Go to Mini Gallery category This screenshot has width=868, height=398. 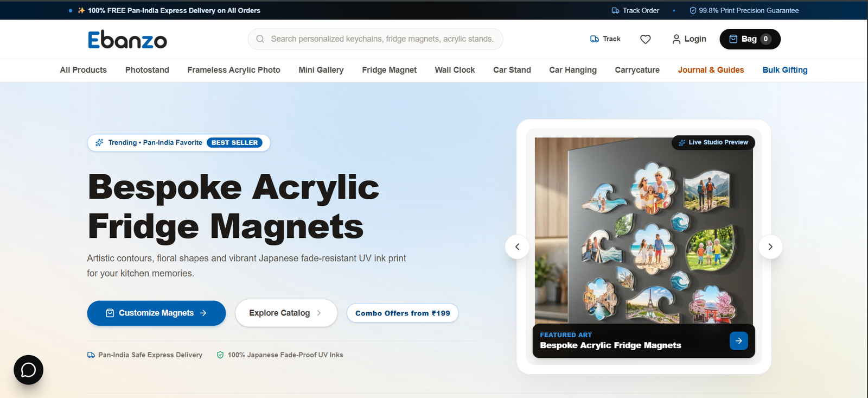click(x=321, y=70)
